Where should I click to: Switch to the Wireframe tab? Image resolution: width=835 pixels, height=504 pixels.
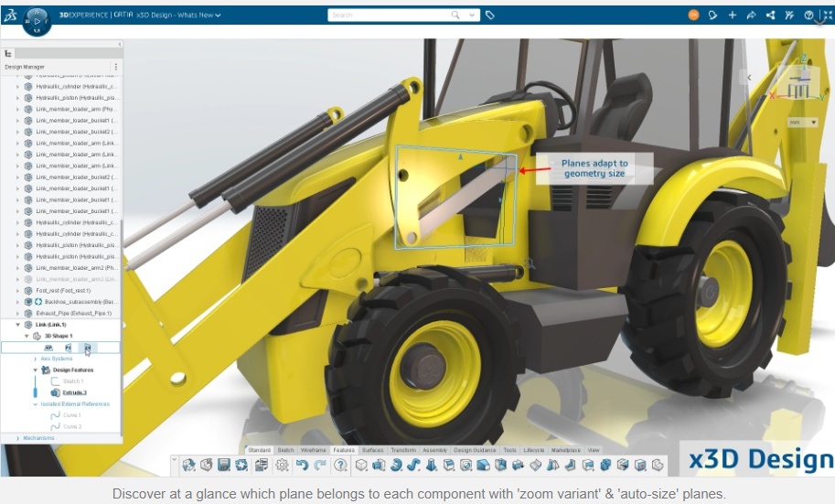[313, 450]
